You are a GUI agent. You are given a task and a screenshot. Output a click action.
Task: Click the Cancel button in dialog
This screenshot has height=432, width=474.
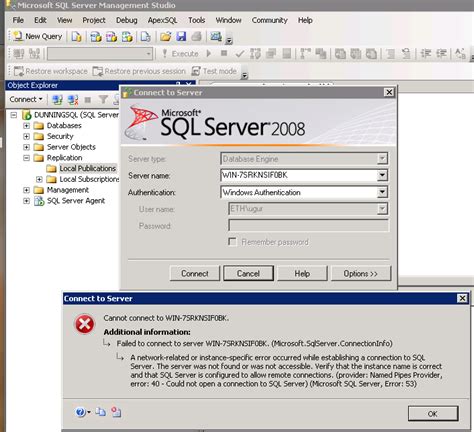click(x=248, y=273)
